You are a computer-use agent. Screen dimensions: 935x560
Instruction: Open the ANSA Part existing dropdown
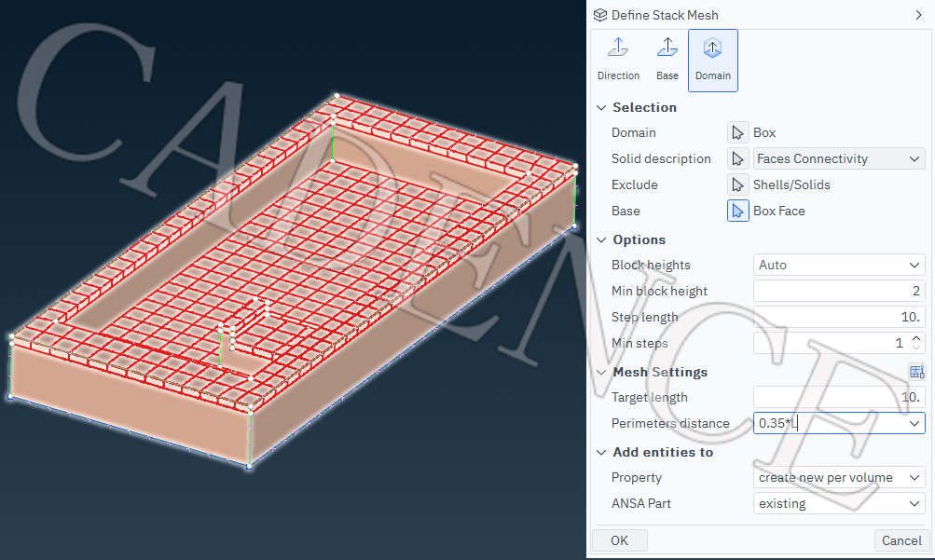[x=839, y=503]
